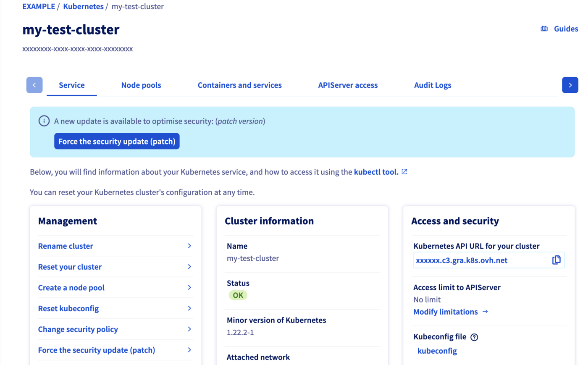This screenshot has height=365, width=588.
Task: Click the Modify limitations link
Action: (x=446, y=312)
